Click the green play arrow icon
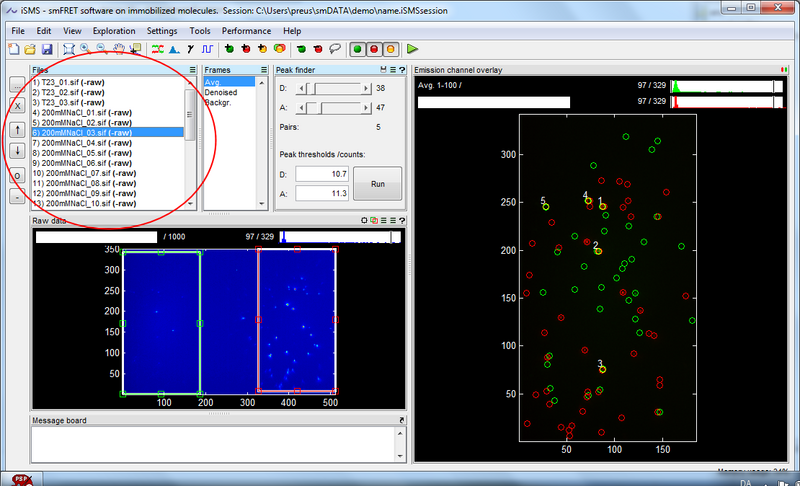The image size is (800, 486). 412,48
